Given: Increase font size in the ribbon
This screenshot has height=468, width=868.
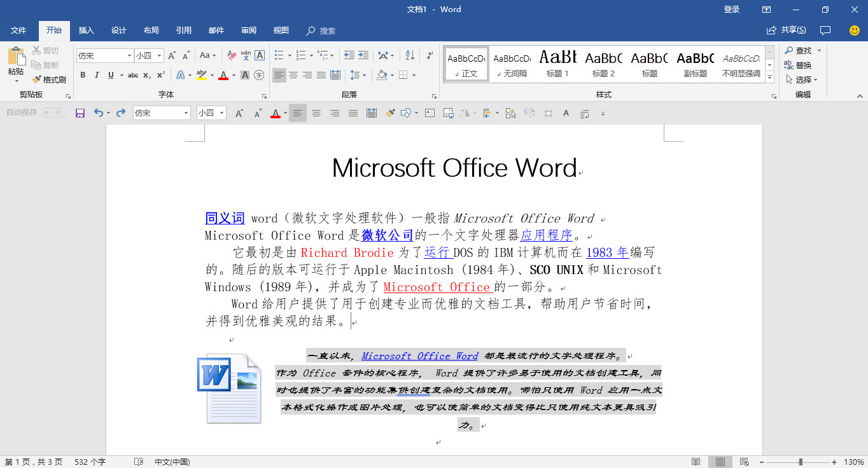Looking at the screenshot, I should click(x=172, y=55).
